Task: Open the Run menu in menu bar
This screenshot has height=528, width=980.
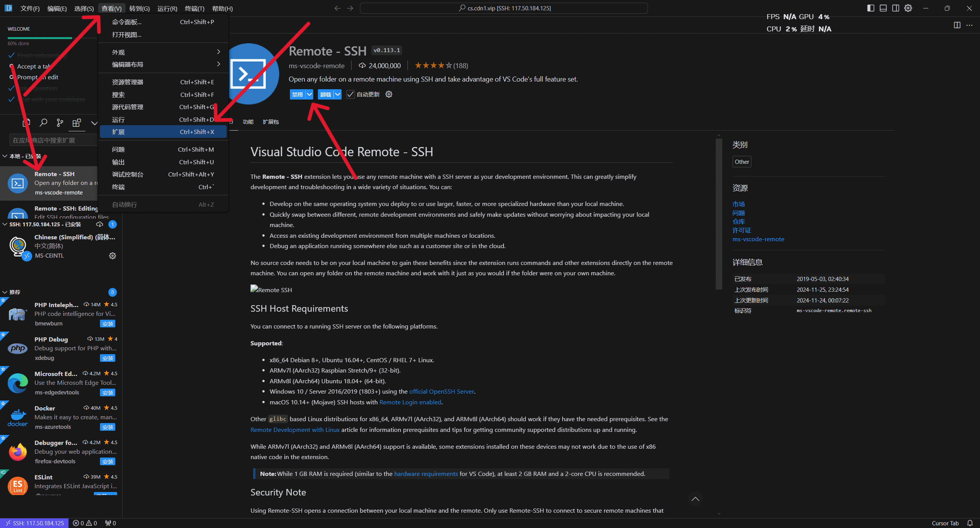Action: (167, 8)
